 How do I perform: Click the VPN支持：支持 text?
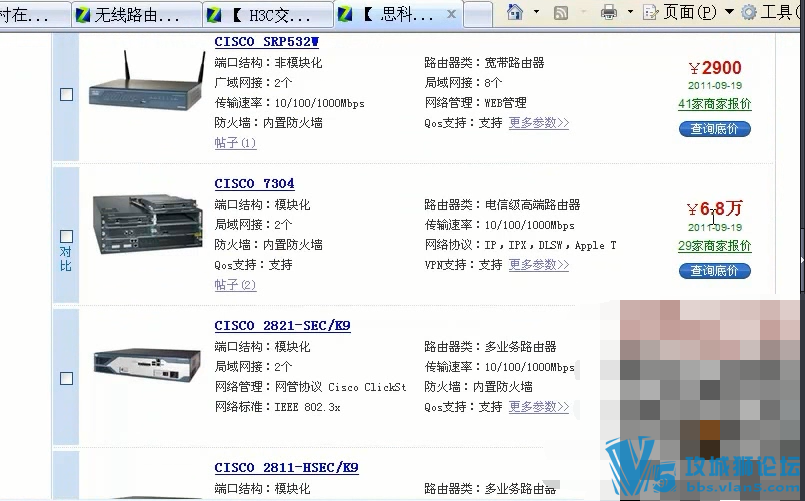(463, 265)
